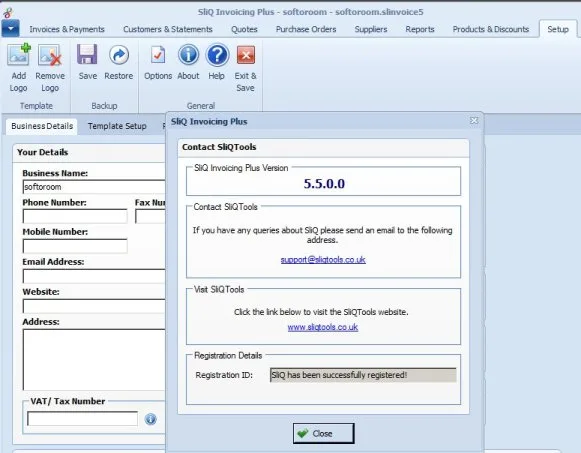Viewport: 581px width, 453px height.
Task: Click the Contact SliQTools heading
Action: pyautogui.click(x=219, y=147)
